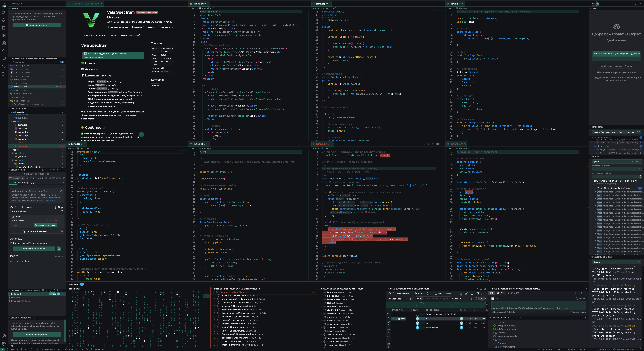Open the Отключить dropdown arrow
The width and height of the screenshot is (644, 351).
(144, 27)
